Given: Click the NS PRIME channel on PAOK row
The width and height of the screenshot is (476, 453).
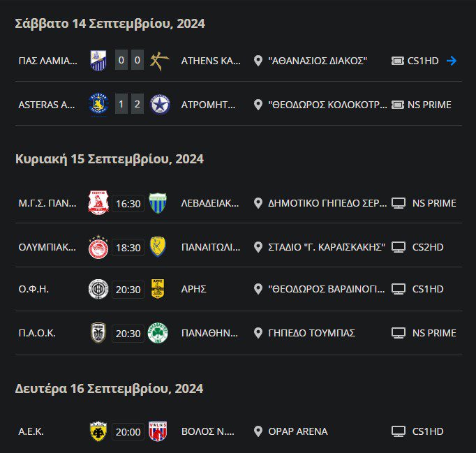Looking at the screenshot, I should 434,333.
